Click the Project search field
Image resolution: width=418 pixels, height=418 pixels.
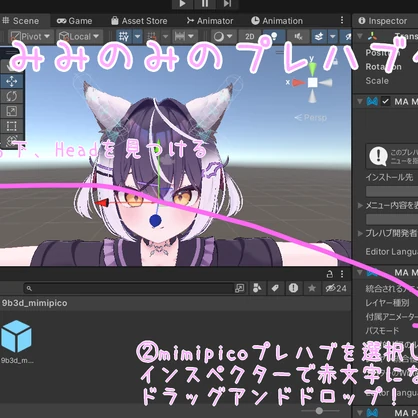pos(129,288)
